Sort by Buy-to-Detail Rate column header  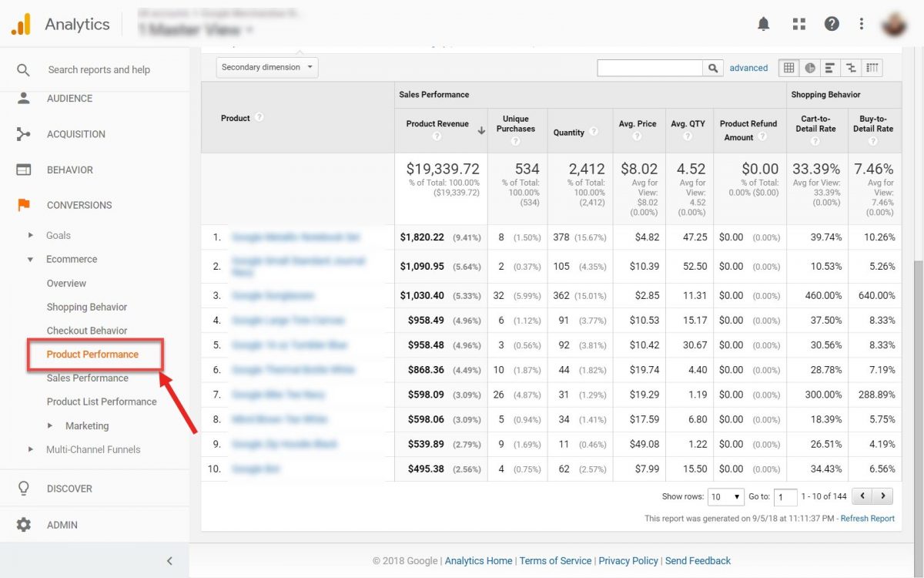[873, 124]
